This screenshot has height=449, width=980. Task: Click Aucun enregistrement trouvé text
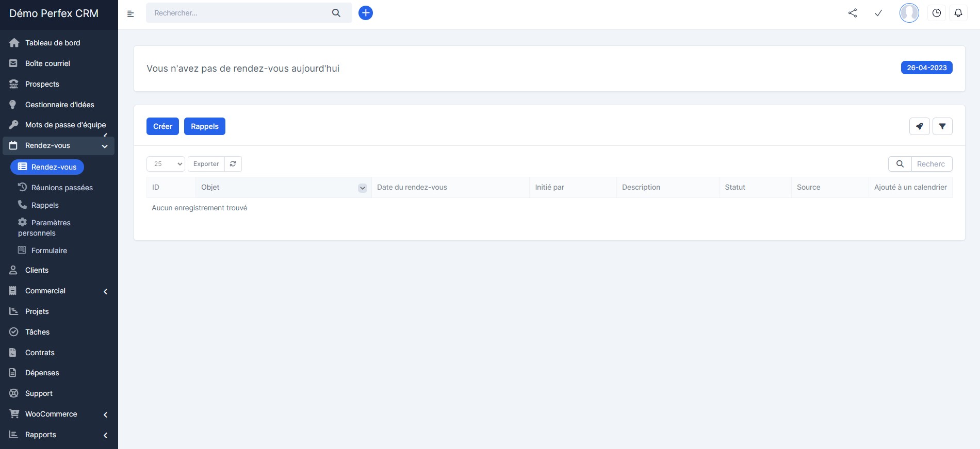[200, 208]
